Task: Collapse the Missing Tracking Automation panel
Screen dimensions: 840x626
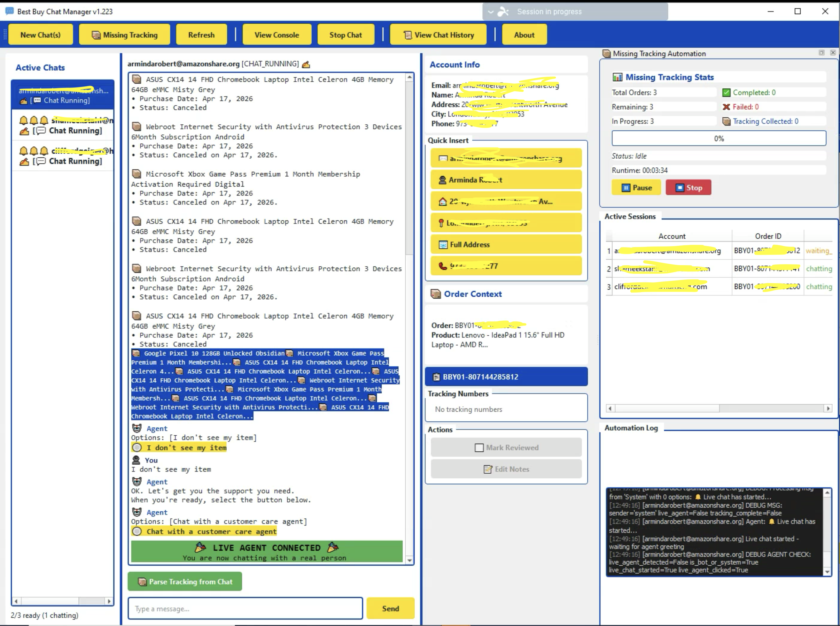Action: [821, 53]
